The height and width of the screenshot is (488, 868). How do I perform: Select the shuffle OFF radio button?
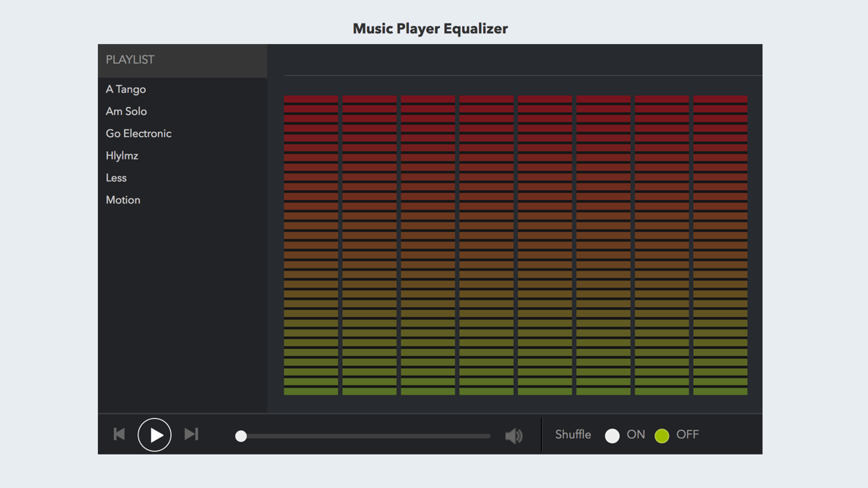[662, 436]
